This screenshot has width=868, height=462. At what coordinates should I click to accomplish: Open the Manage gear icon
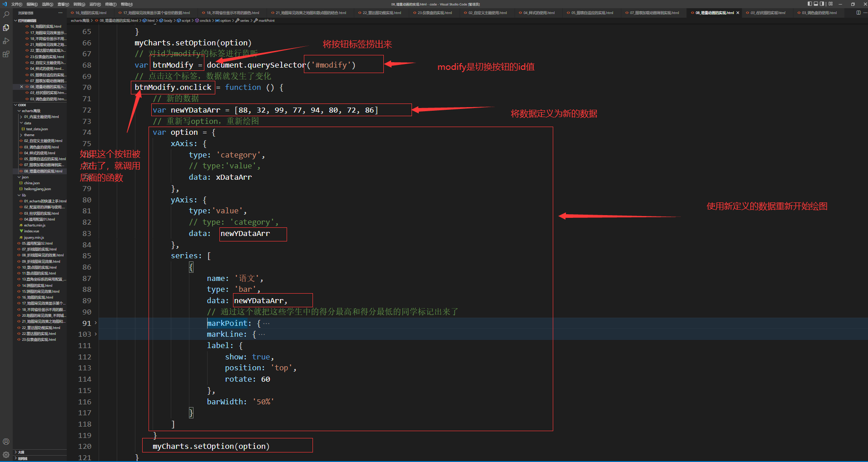[6, 454]
